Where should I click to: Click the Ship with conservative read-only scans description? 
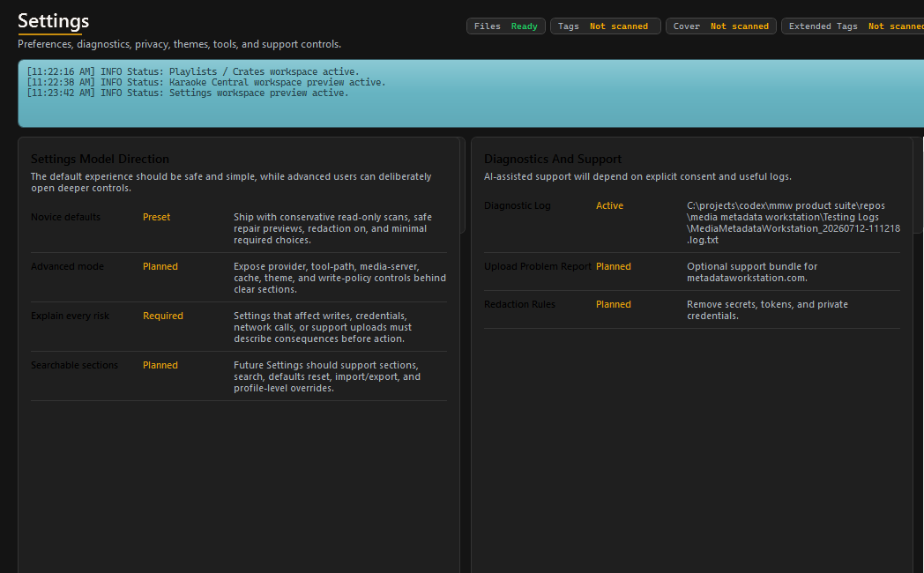(x=333, y=229)
